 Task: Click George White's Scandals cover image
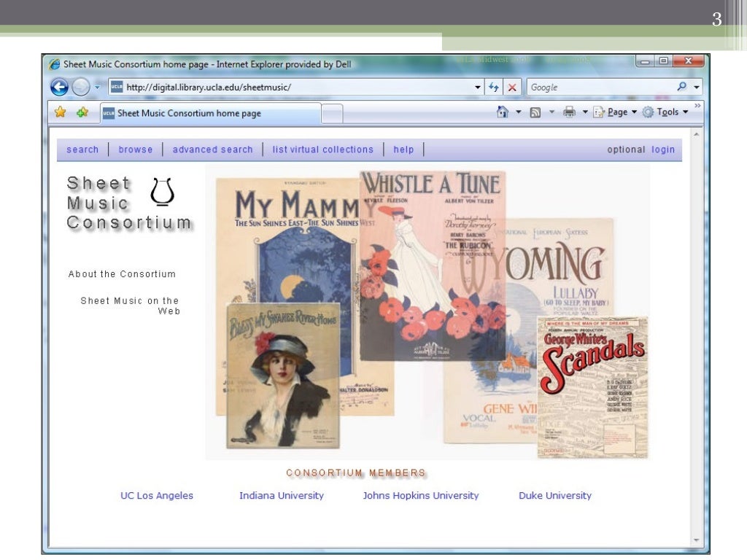[x=592, y=388]
